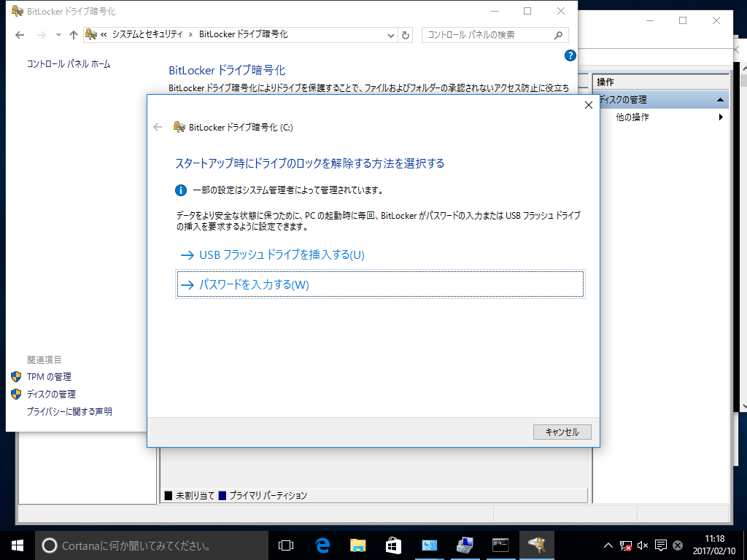Viewport: 747px width, 560px height.
Task: Click the muted volume tray icon
Action: tap(643, 545)
